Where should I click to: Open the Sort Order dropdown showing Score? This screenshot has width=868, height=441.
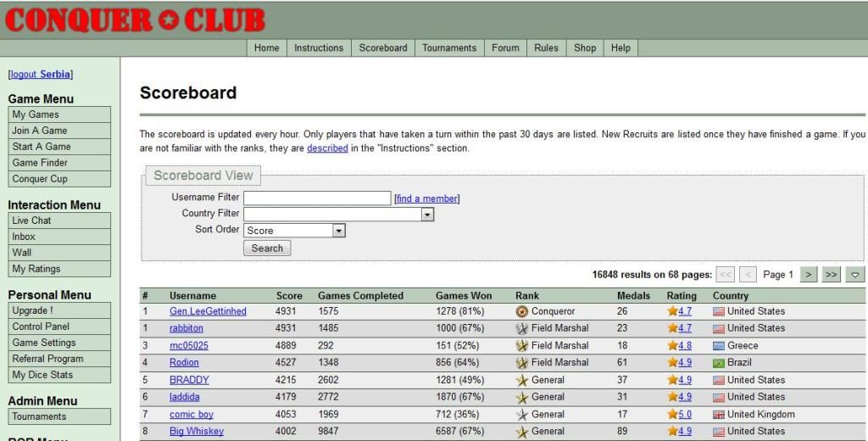[294, 231]
